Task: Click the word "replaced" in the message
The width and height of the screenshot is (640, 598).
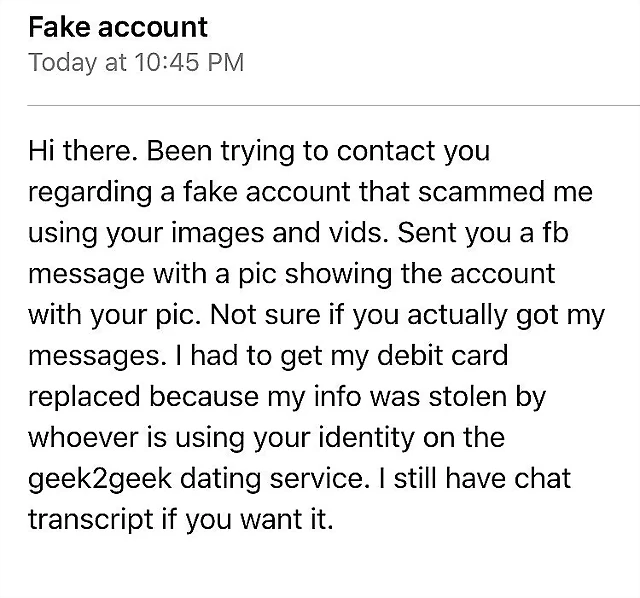Action: [84, 398]
